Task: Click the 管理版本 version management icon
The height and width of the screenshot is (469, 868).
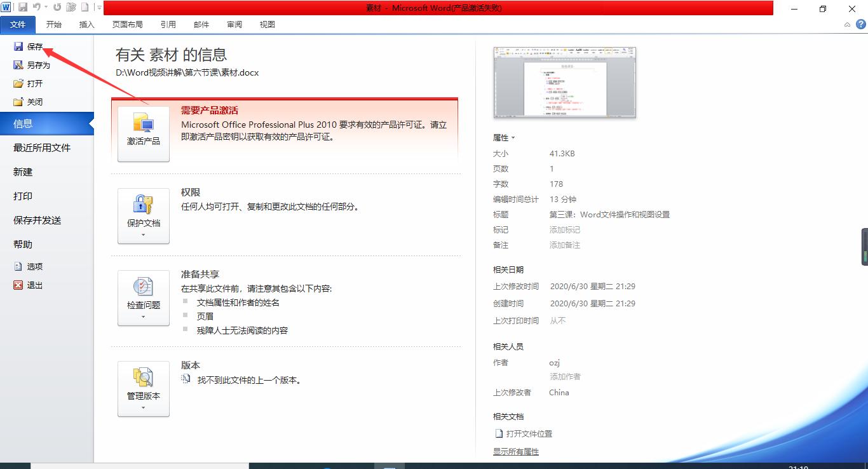Action: click(x=143, y=388)
